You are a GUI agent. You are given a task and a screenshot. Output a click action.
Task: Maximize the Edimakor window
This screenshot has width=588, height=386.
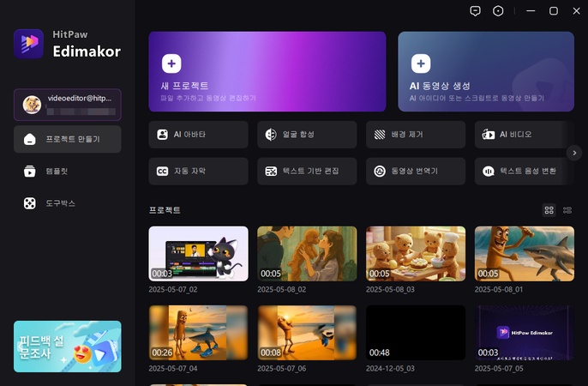point(554,11)
